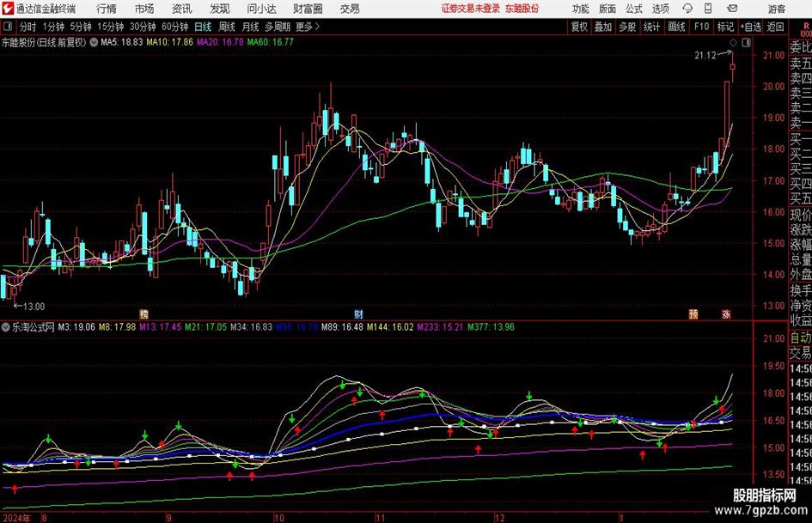
Task: Toggle the right info panel icon
Action: pyautogui.click(x=746, y=43)
